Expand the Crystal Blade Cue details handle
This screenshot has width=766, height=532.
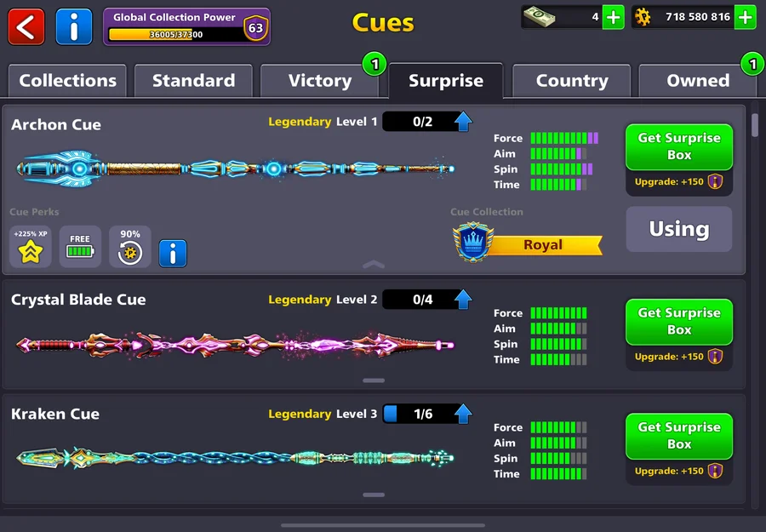[x=374, y=380]
